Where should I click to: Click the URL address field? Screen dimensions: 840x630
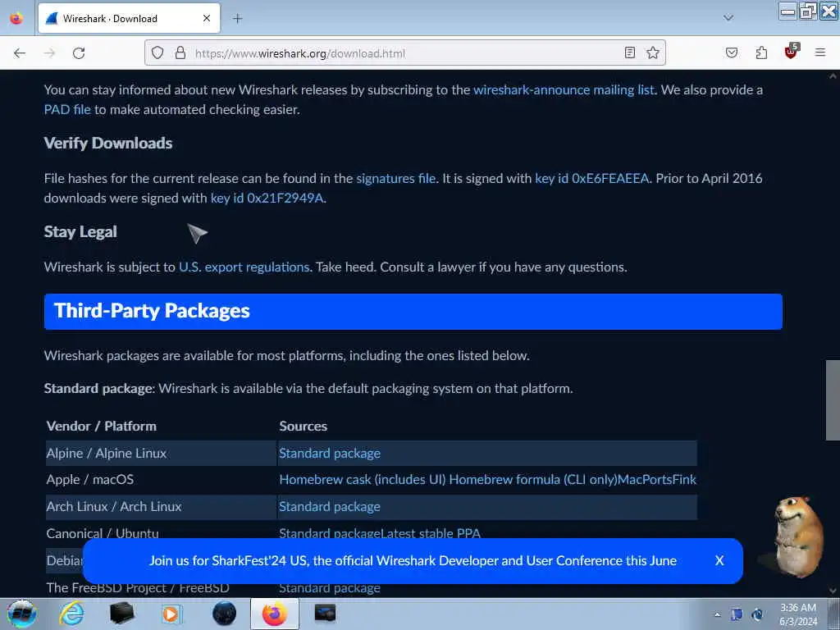pos(404,53)
